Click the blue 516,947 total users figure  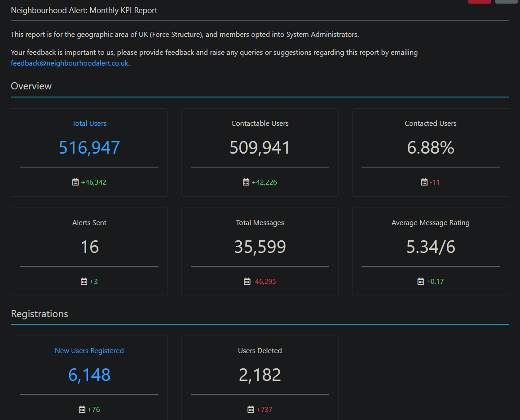click(x=89, y=148)
